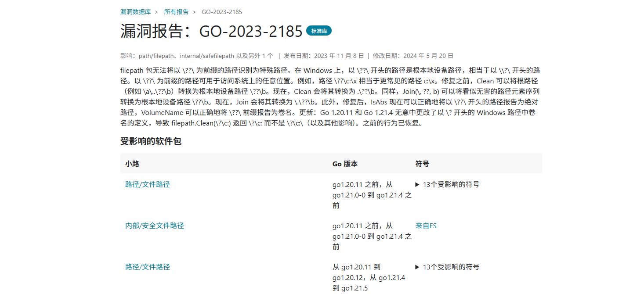
Task: Expand the first row's disclosure triangle
Action: coord(418,184)
